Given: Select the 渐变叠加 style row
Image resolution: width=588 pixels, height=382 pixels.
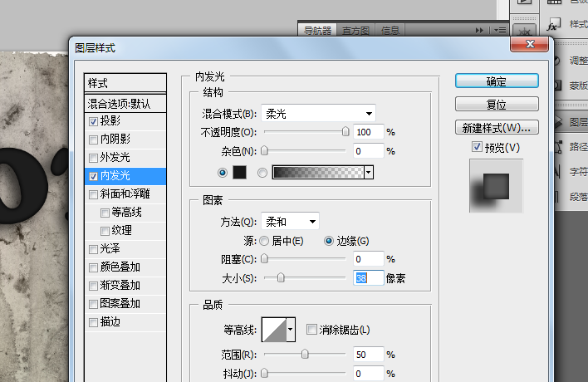Looking at the screenshot, I should point(125,286).
